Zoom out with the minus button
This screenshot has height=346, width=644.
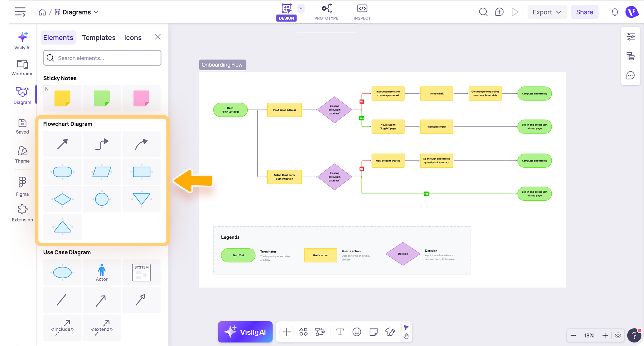click(573, 335)
